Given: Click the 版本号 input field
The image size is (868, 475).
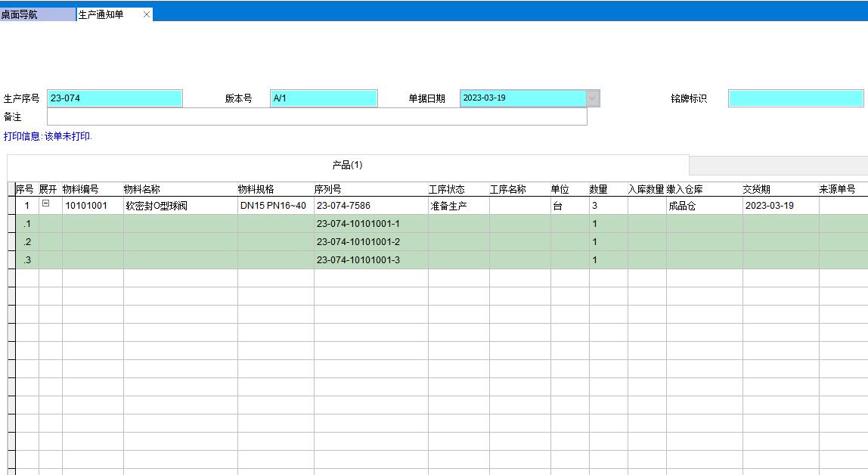Looking at the screenshot, I should pos(323,98).
